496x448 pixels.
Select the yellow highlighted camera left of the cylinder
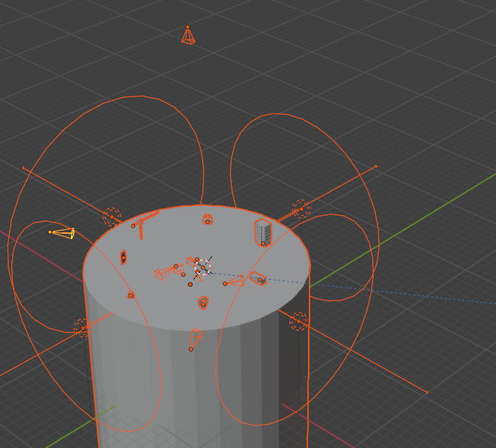click(x=63, y=233)
